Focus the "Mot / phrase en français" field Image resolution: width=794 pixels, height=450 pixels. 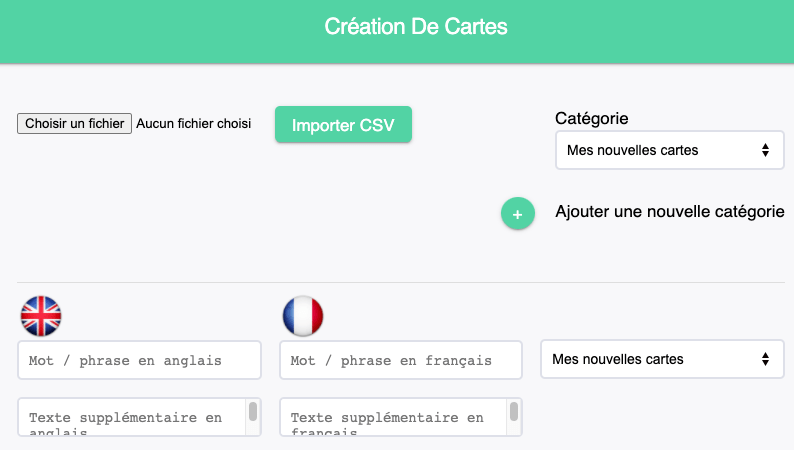(400, 360)
